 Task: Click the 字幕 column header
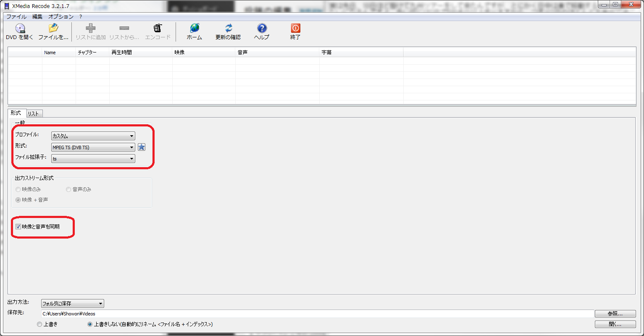[x=361, y=52]
